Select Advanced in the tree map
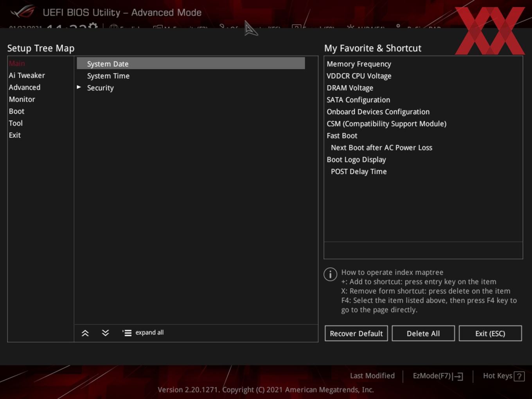 pyautogui.click(x=25, y=87)
